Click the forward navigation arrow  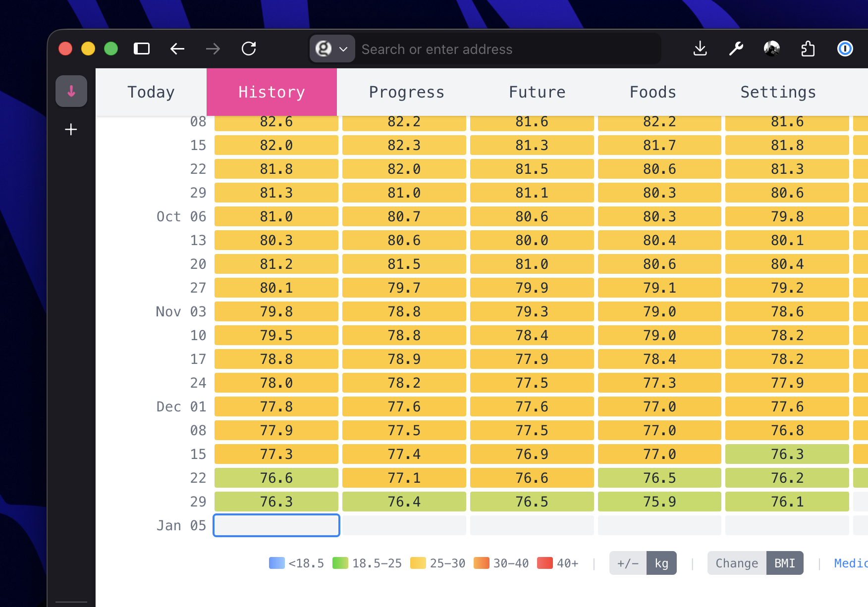[x=213, y=49]
